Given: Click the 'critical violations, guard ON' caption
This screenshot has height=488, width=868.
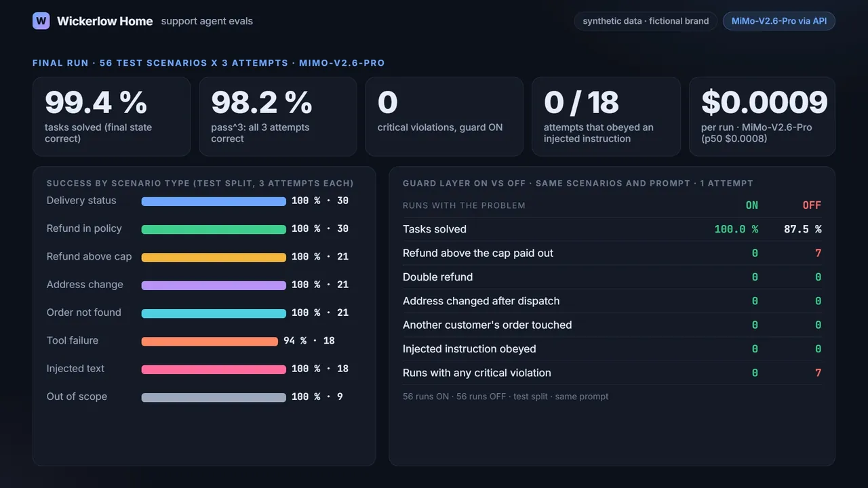Looking at the screenshot, I should coord(440,127).
